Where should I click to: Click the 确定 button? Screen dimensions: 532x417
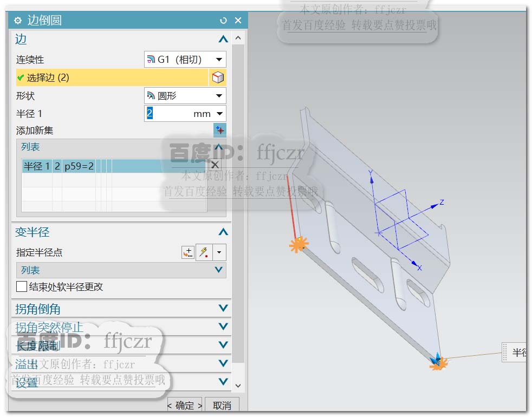(185, 405)
